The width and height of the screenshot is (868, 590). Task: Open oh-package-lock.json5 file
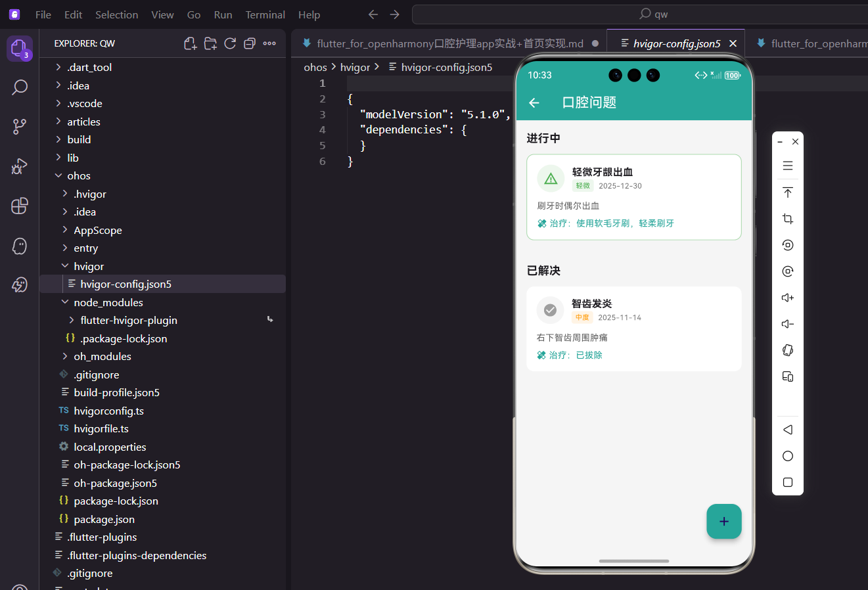pyautogui.click(x=162, y=465)
